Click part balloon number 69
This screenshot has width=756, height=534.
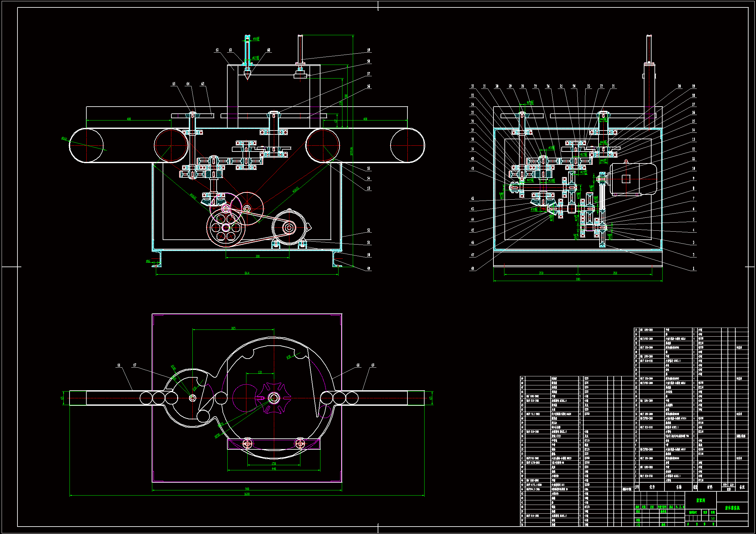[373, 365]
